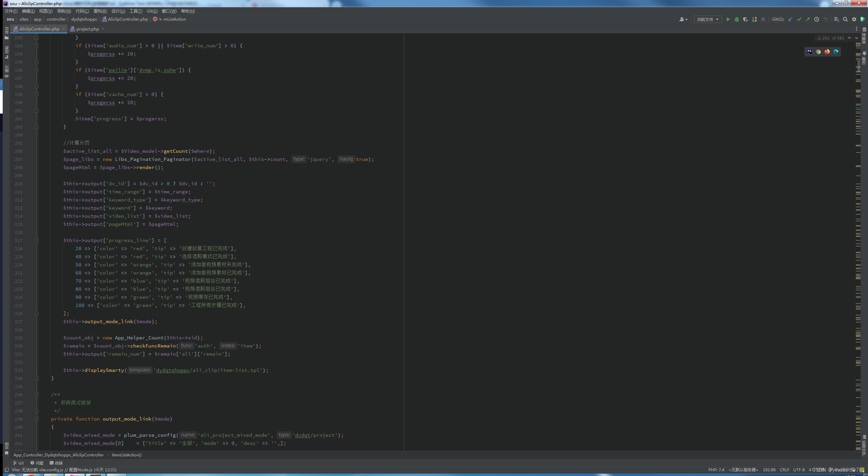Open the 文件(F) menu
The image size is (868, 476).
click(11, 11)
